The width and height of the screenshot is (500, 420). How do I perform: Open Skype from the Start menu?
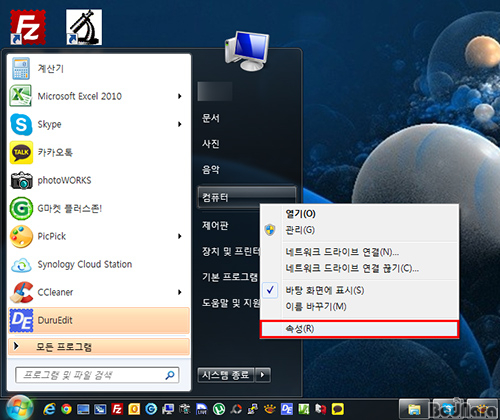99,124
